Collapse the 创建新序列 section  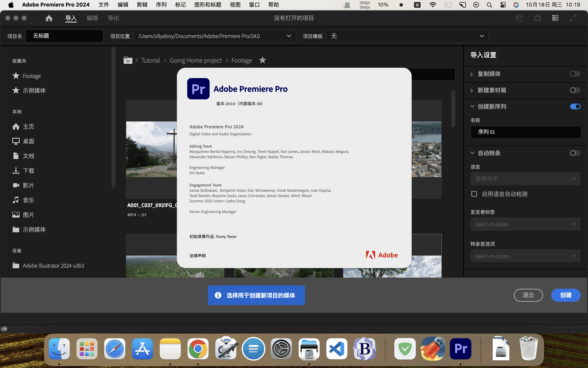(472, 106)
